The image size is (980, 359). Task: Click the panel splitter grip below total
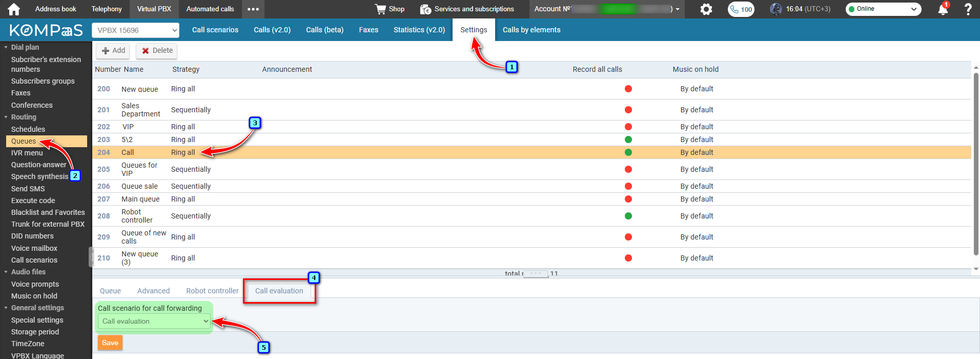coord(536,273)
